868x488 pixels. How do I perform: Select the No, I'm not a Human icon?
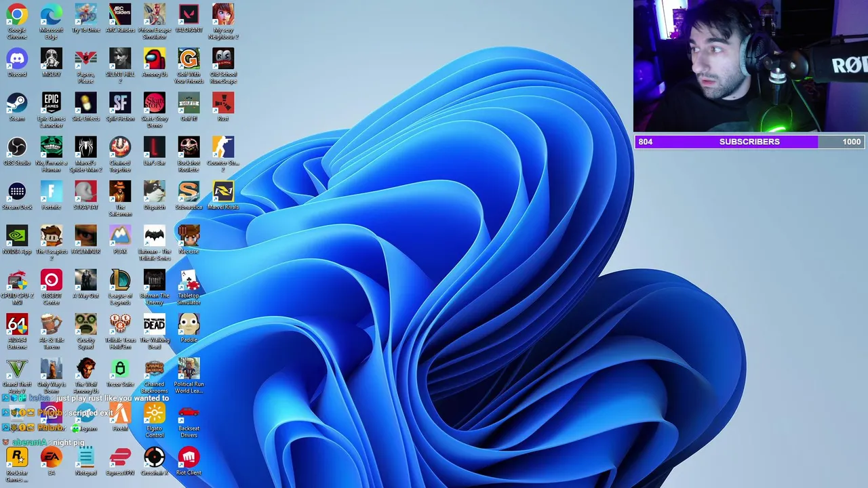[52, 147]
